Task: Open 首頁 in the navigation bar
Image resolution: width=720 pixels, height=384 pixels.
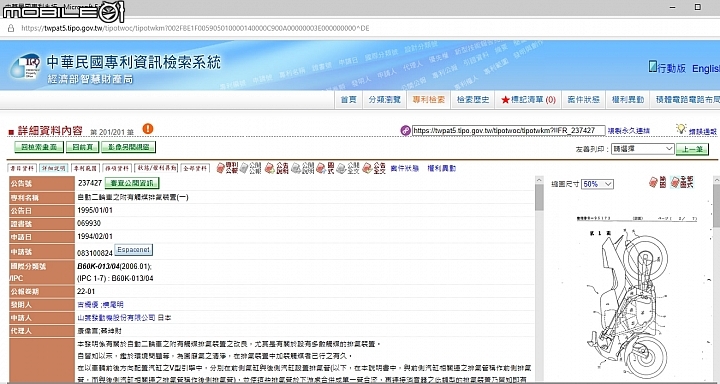Action: tap(348, 100)
